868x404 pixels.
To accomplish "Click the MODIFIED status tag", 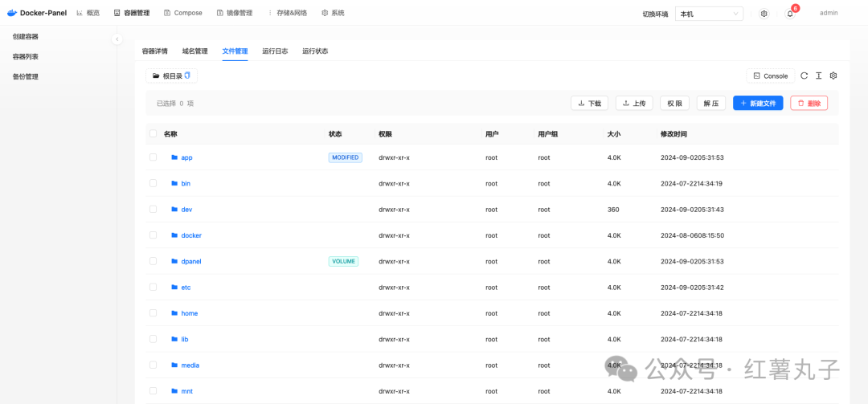I will (346, 157).
